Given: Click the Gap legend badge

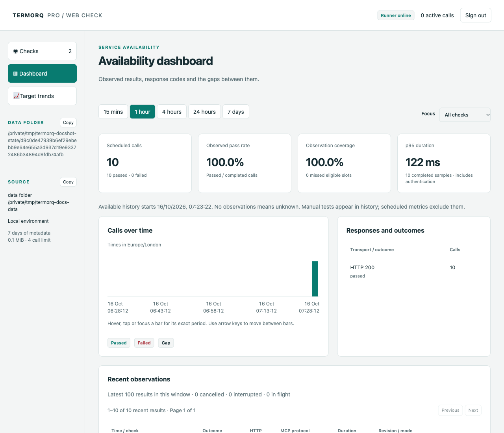Looking at the screenshot, I should pyautogui.click(x=166, y=343).
